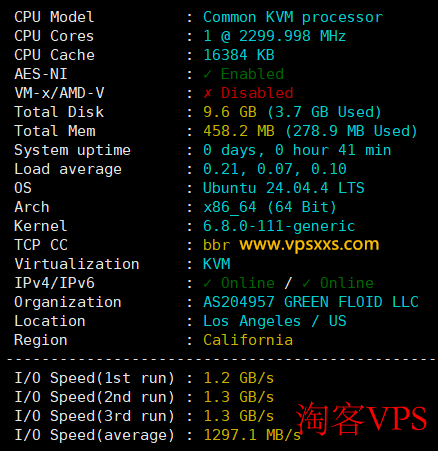Click the Ubuntu 24.04.4 LTS text
438x451 pixels.
pyautogui.click(x=284, y=188)
